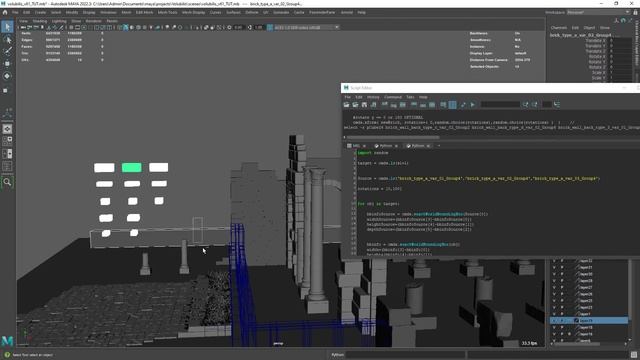Image resolution: width=640 pixels, height=360 pixels.
Task: Pick the Paint Selection brush tool
Action: tap(7, 51)
